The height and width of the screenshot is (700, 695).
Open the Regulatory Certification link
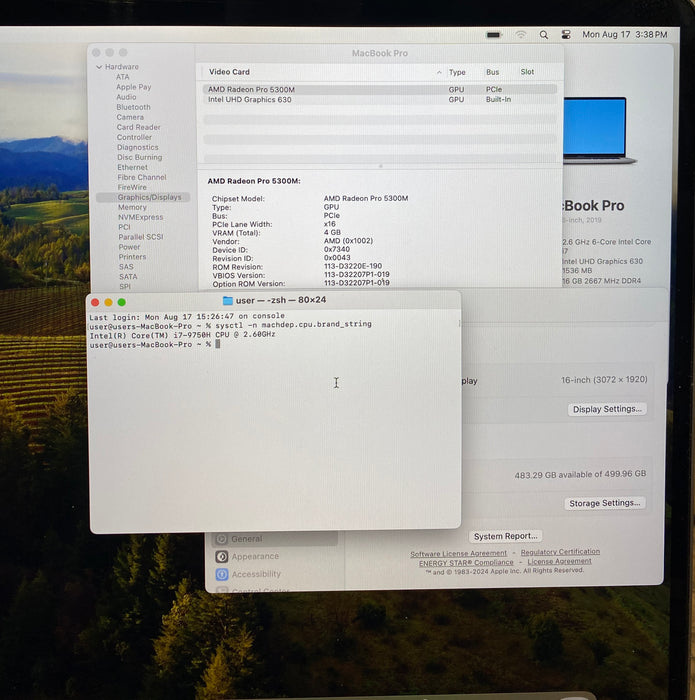560,552
